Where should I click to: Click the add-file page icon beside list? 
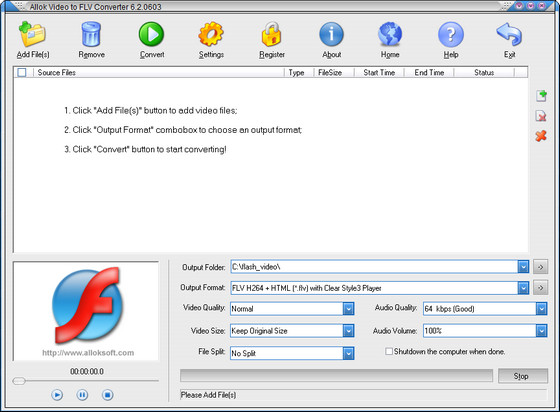[541, 96]
